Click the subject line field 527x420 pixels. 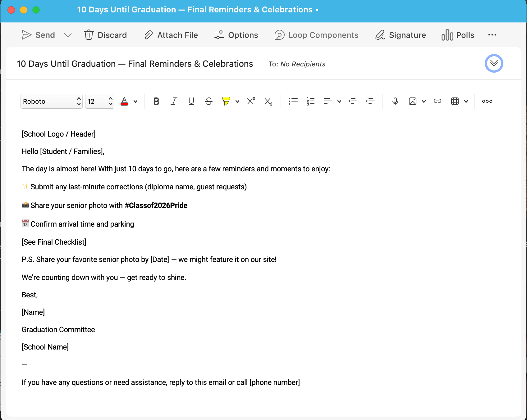click(135, 64)
